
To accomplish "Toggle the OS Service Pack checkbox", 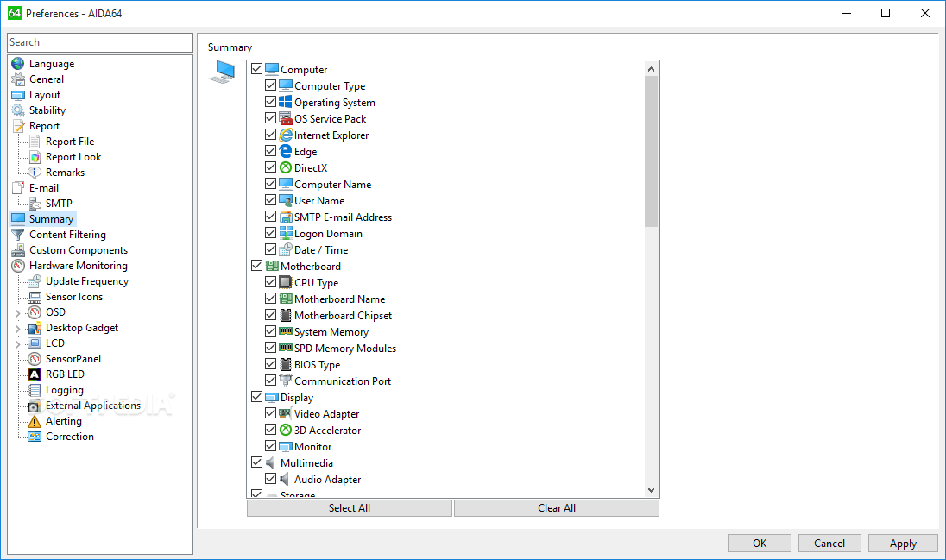I will pos(271,118).
